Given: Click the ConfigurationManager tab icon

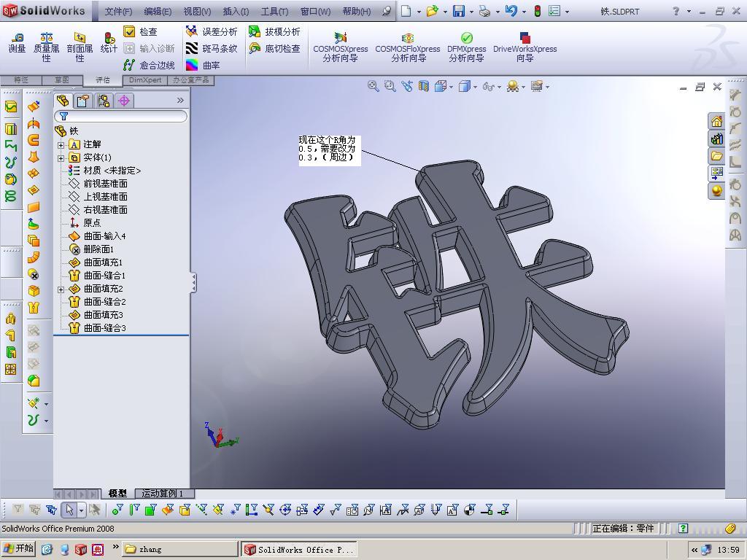Looking at the screenshot, I should tap(104, 101).
